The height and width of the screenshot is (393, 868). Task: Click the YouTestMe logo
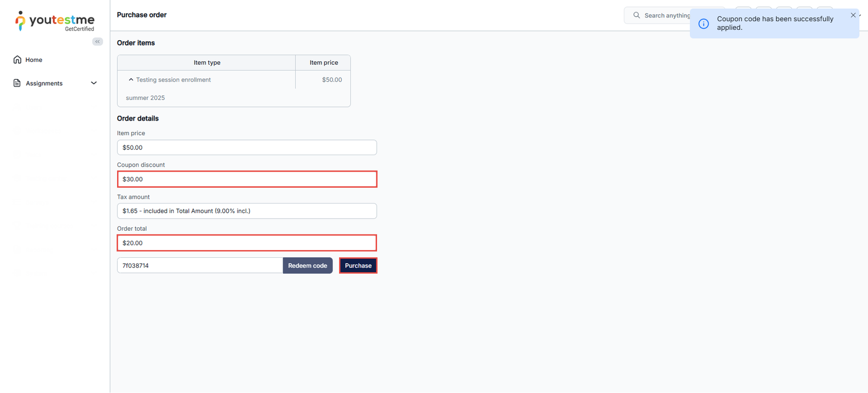(54, 21)
